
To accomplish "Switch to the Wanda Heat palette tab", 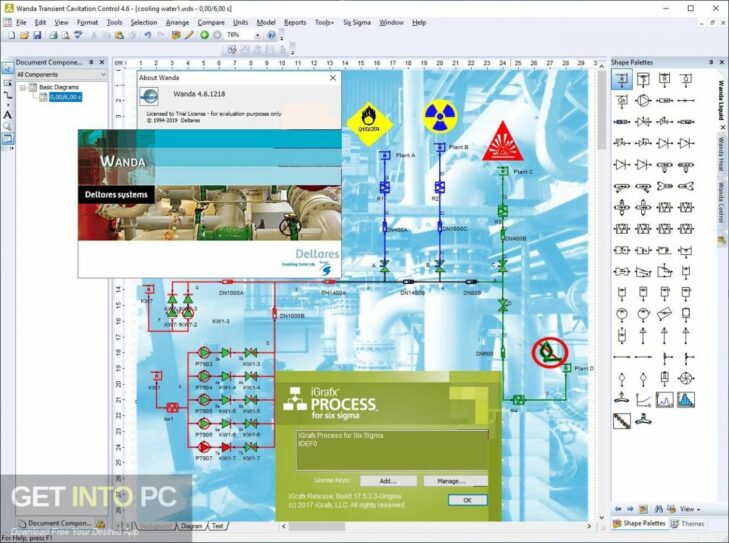I will (x=721, y=153).
